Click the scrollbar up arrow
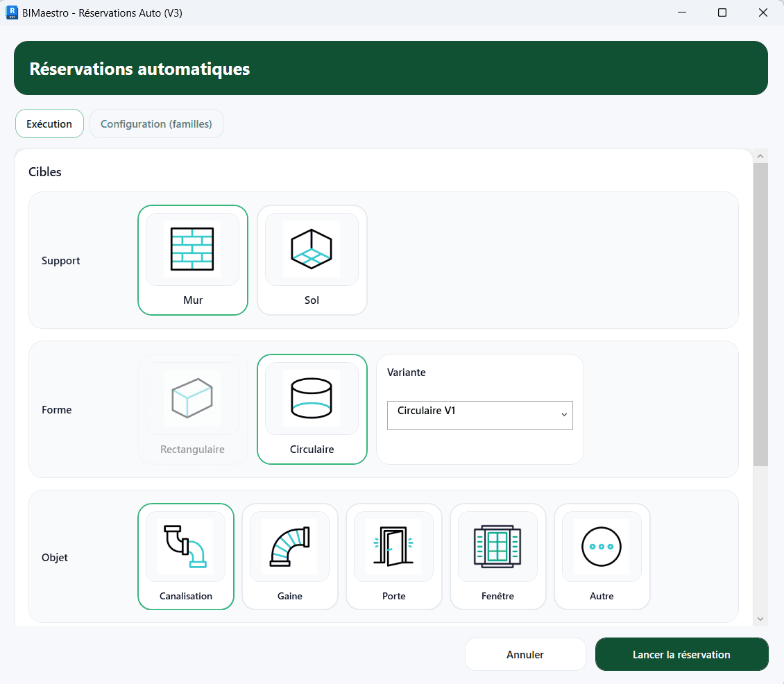 point(760,155)
